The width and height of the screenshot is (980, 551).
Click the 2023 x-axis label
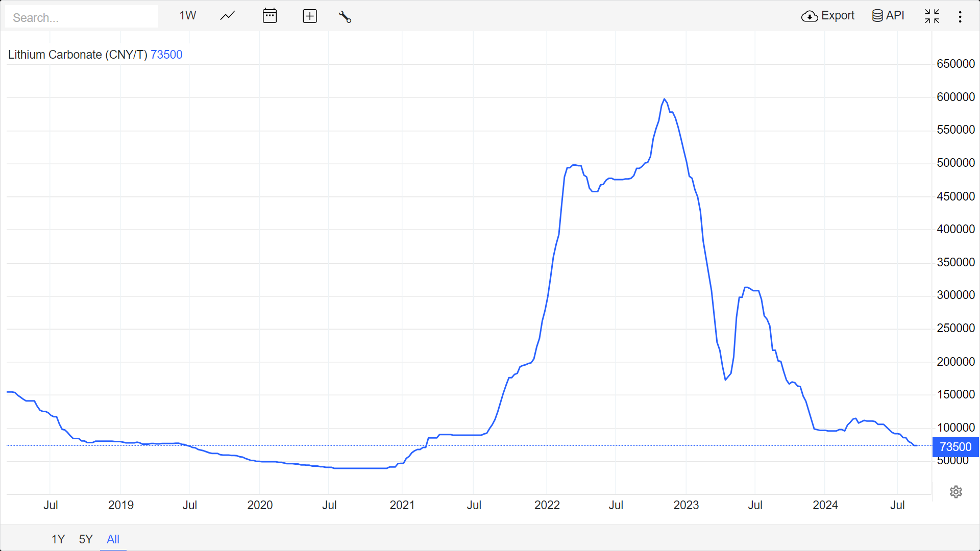coord(685,505)
